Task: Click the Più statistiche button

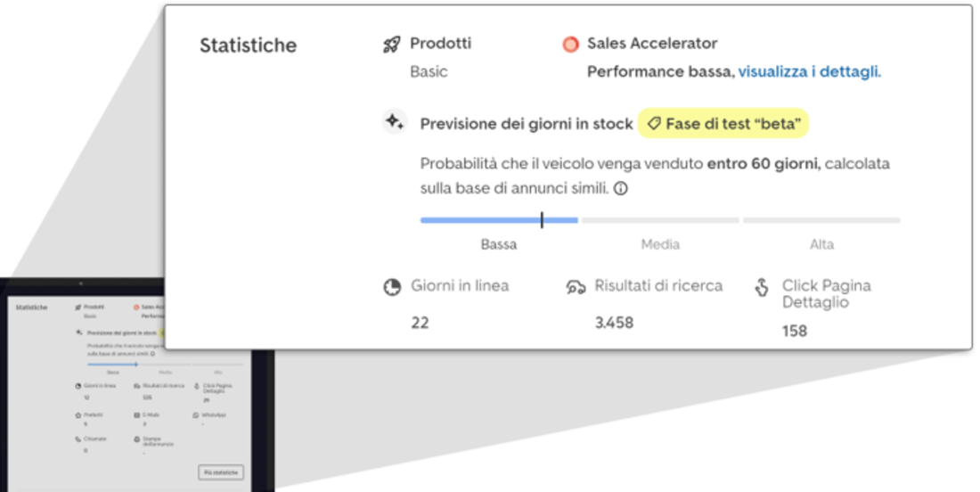Action: pyautogui.click(x=221, y=472)
